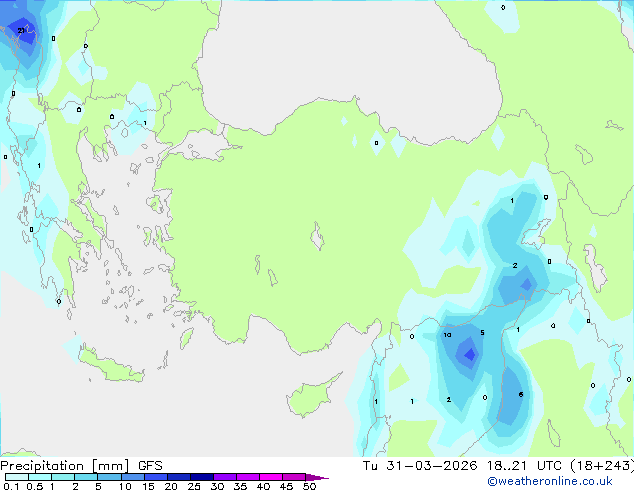This screenshot has height=490, width=634.
Task: Click the '25' legend scale label
Action: click(x=194, y=486)
